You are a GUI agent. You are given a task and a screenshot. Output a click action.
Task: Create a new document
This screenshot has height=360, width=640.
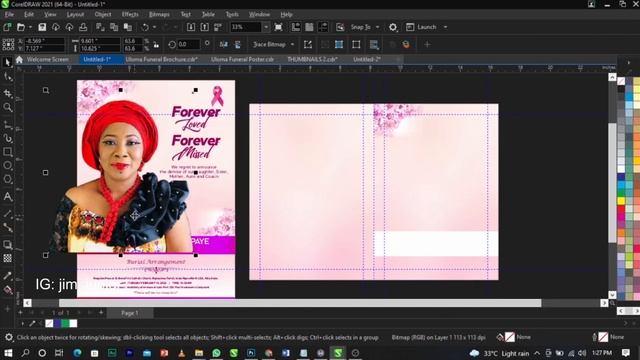click(7, 27)
